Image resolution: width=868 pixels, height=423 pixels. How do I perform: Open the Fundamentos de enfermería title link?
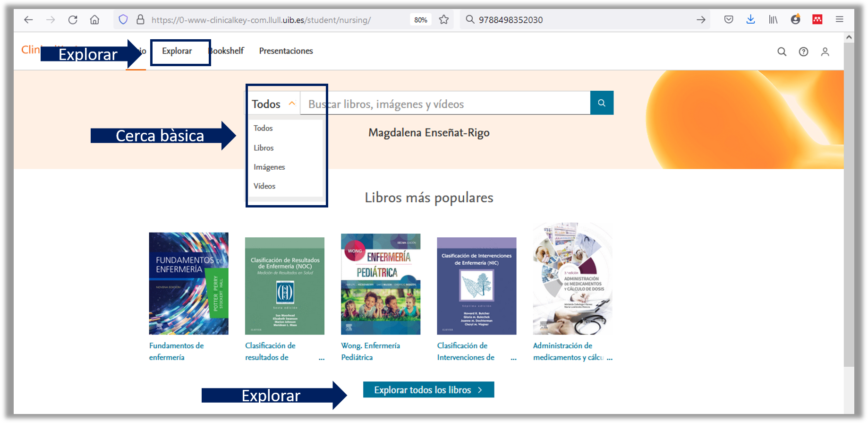tap(177, 352)
